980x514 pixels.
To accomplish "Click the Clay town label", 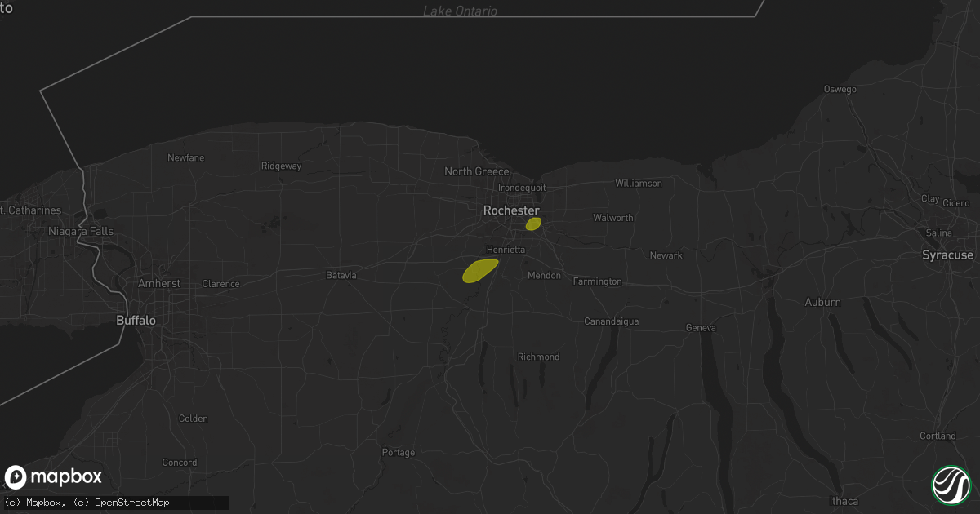I will pos(930,198).
